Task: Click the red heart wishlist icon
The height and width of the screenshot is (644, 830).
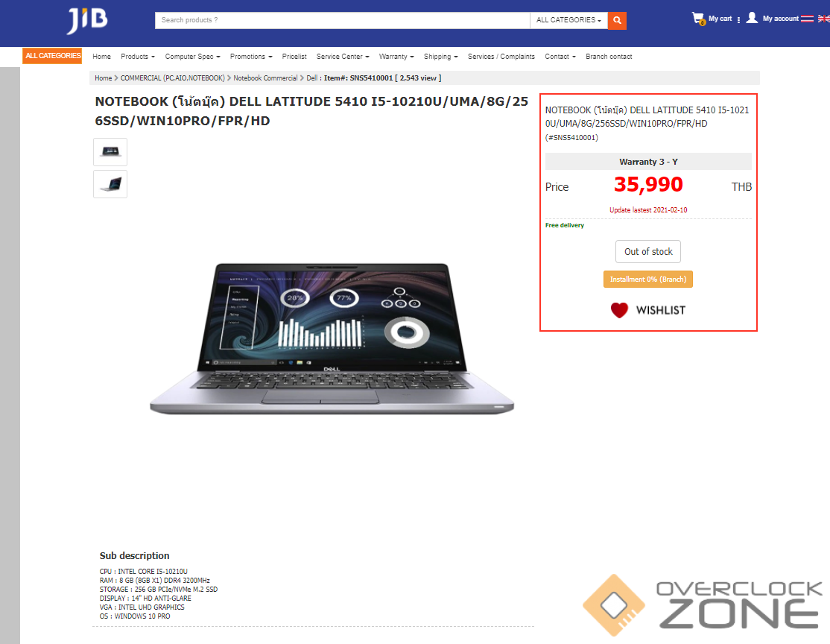Action: pyautogui.click(x=619, y=310)
